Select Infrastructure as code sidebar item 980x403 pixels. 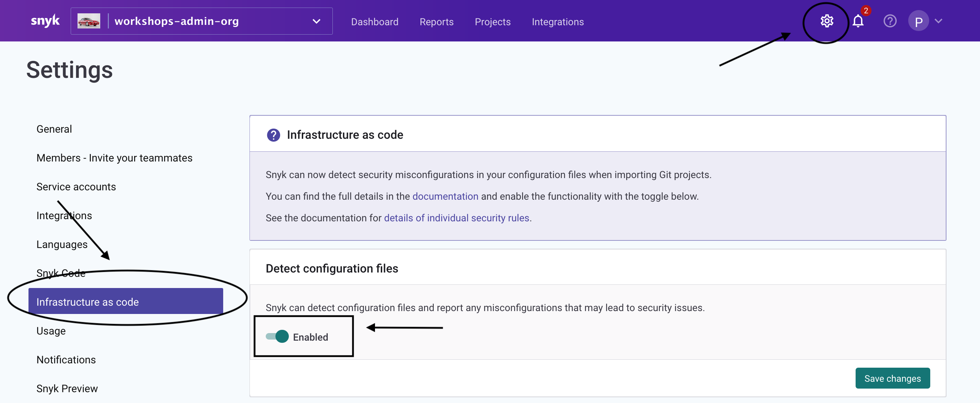tap(125, 301)
